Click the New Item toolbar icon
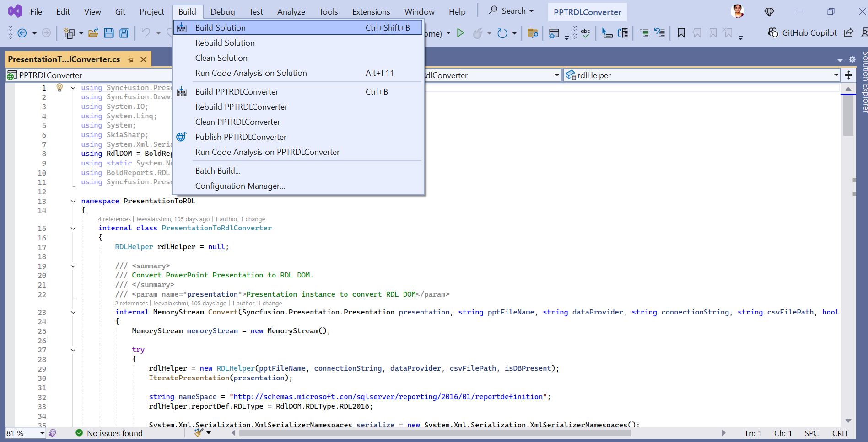Screen dimensions: 868x442 (69, 33)
